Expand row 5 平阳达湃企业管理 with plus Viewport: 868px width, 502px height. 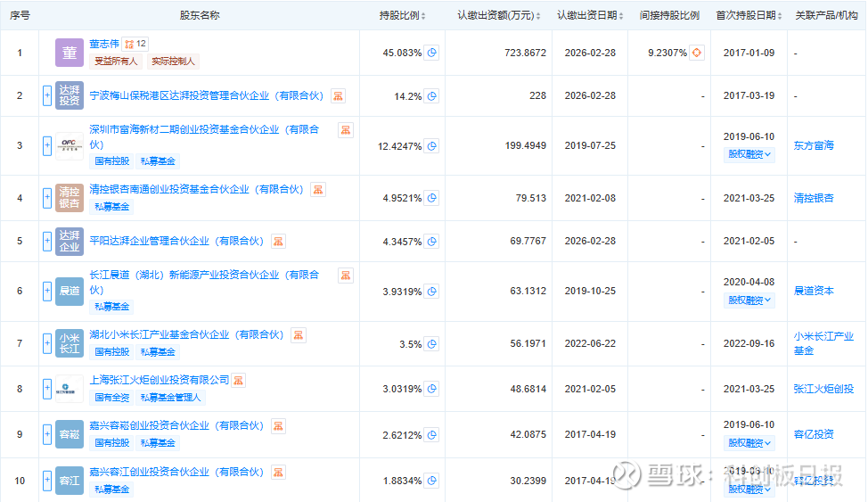(x=47, y=241)
